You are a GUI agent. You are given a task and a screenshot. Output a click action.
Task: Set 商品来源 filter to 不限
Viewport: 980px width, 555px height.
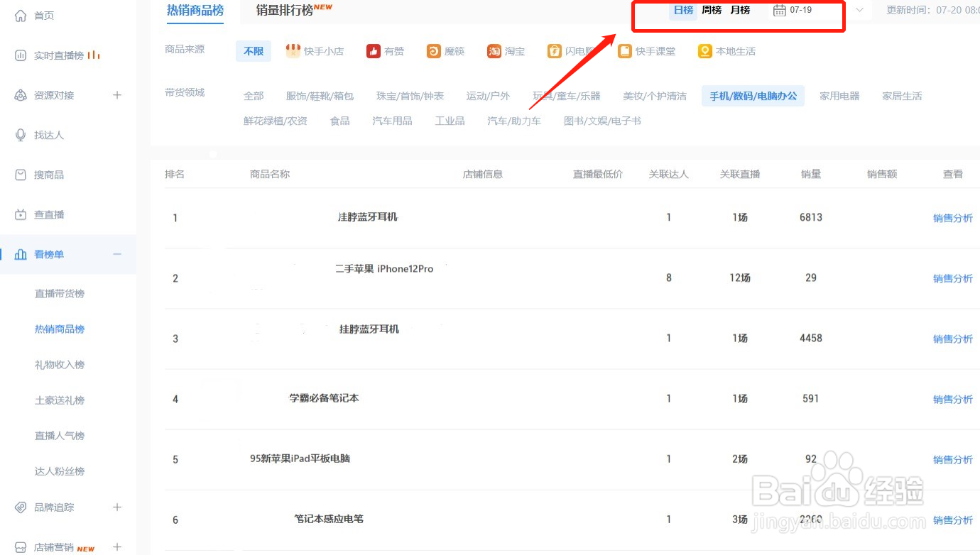point(253,50)
